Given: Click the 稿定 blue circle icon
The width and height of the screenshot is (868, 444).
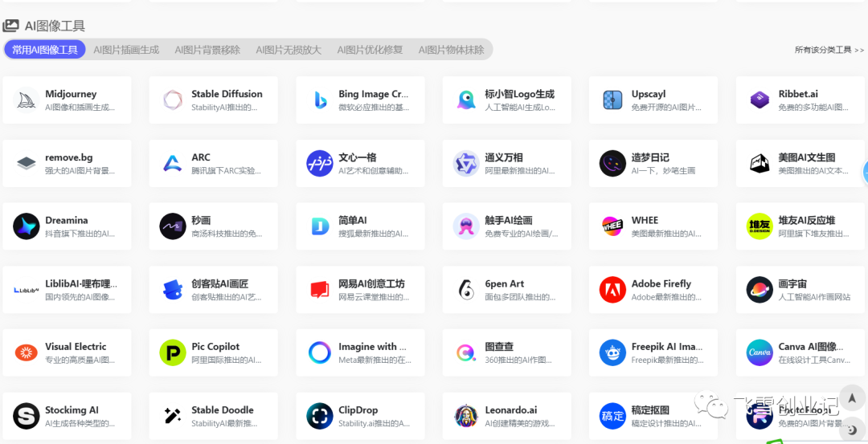Looking at the screenshot, I should point(612,417).
